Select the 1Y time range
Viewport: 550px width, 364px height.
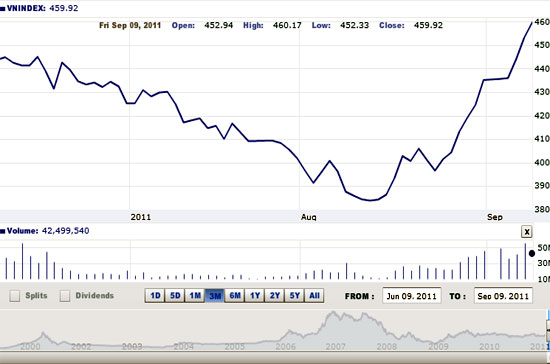click(x=255, y=296)
